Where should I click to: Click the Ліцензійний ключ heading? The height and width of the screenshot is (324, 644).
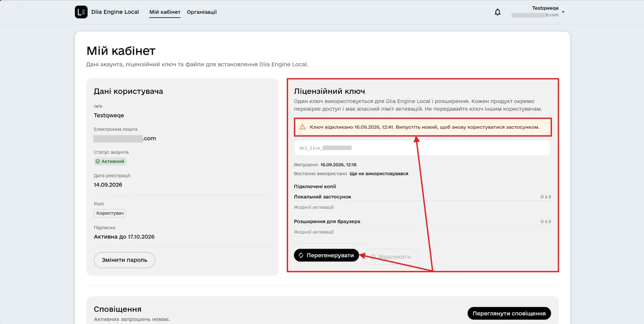click(329, 91)
